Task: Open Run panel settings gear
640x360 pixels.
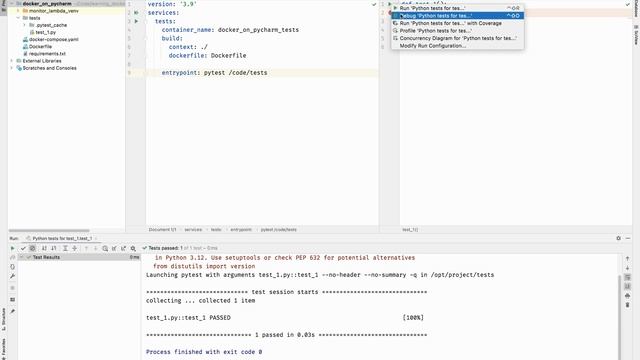Action: click(618, 238)
